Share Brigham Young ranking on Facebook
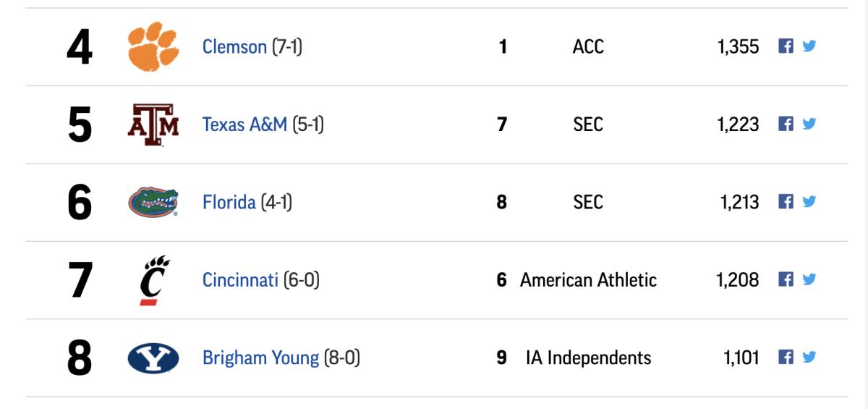Viewport: 868px width, 409px height. [x=786, y=357]
